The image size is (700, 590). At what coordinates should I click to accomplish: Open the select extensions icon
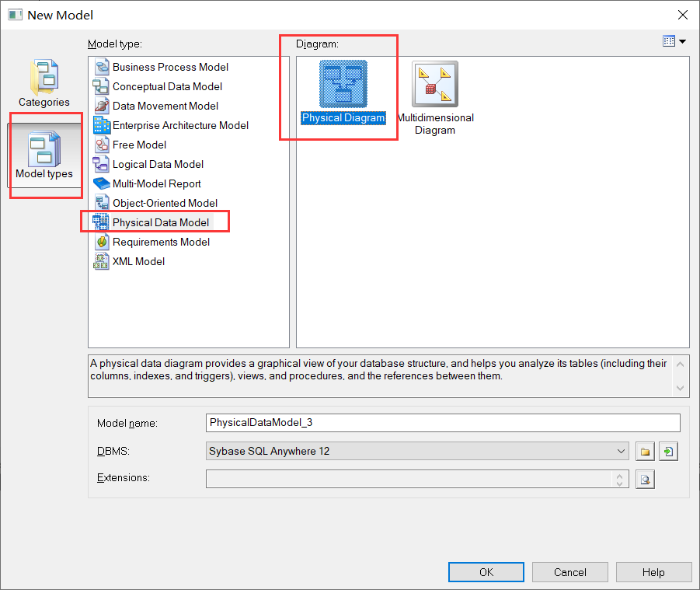click(645, 480)
